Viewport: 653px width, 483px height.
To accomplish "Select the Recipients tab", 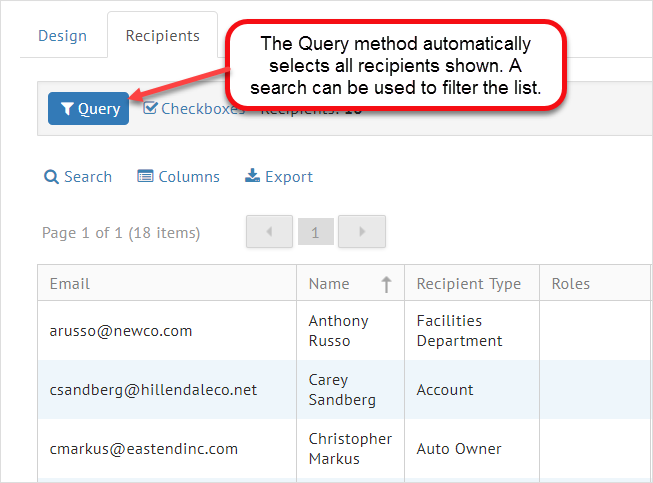I will [162, 36].
